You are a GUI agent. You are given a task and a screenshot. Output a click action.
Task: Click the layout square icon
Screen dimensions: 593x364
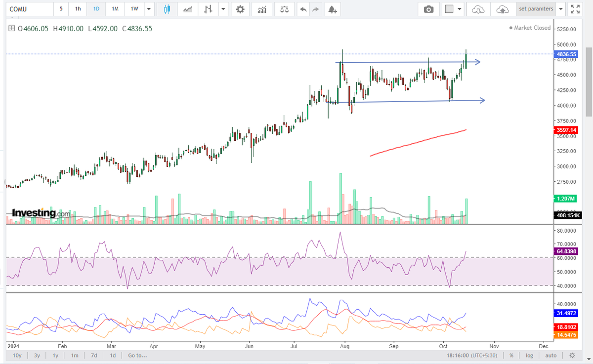tap(449, 9)
